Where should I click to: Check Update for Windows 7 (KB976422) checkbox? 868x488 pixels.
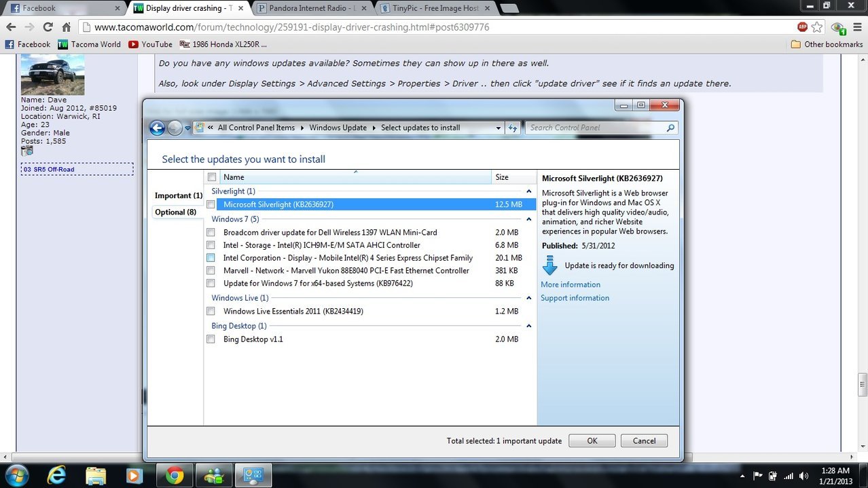point(211,283)
